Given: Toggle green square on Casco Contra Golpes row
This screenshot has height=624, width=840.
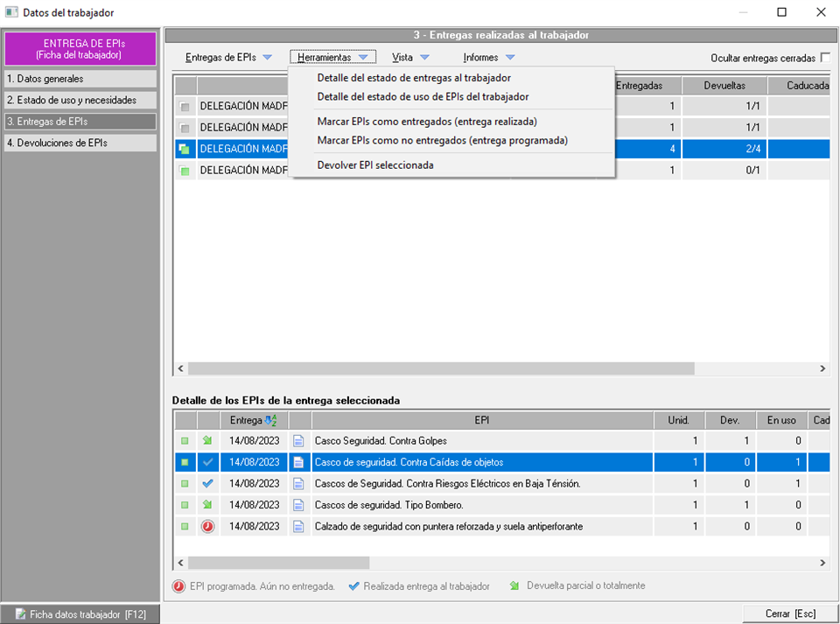Looking at the screenshot, I should point(185,441).
